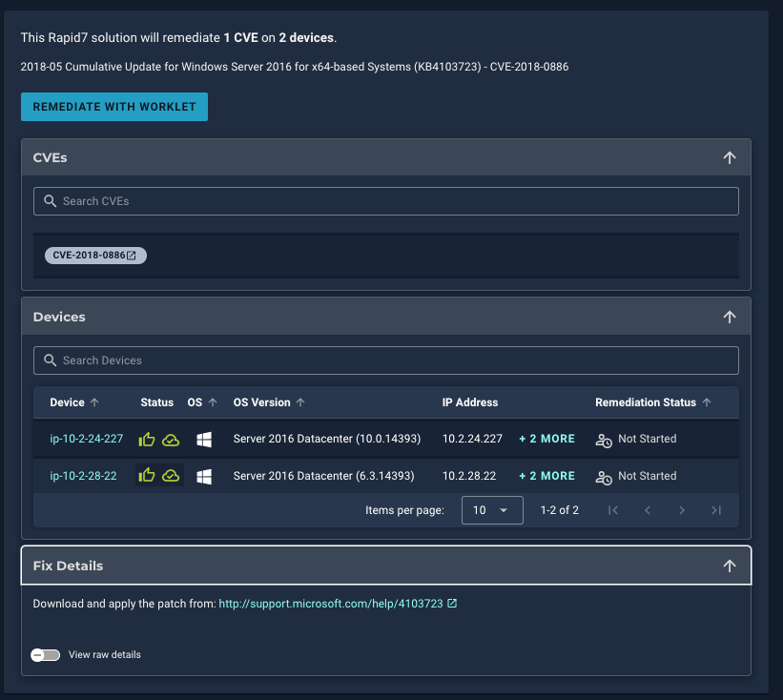Click Server 2016 Datacenter (10.0.14393) cell

click(327, 439)
